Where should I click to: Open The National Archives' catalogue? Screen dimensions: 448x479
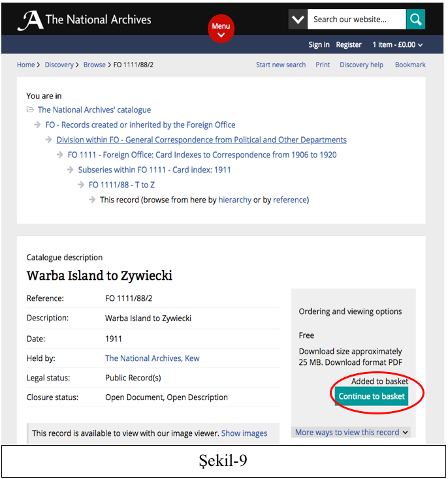click(x=94, y=110)
